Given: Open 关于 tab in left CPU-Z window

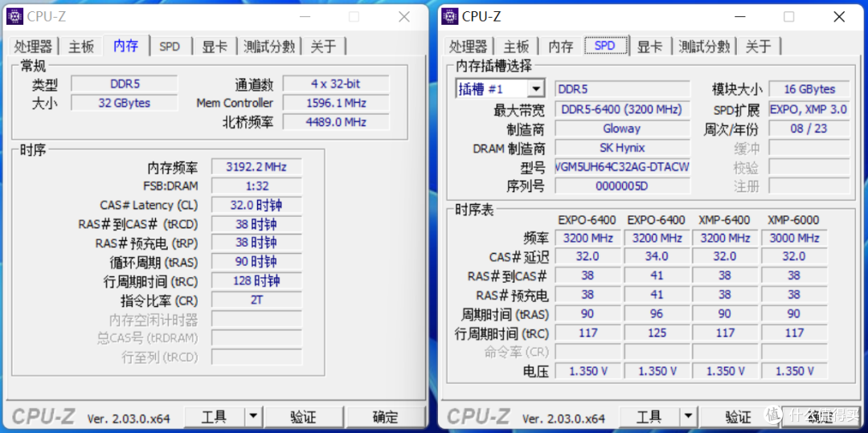Looking at the screenshot, I should pos(323,47).
